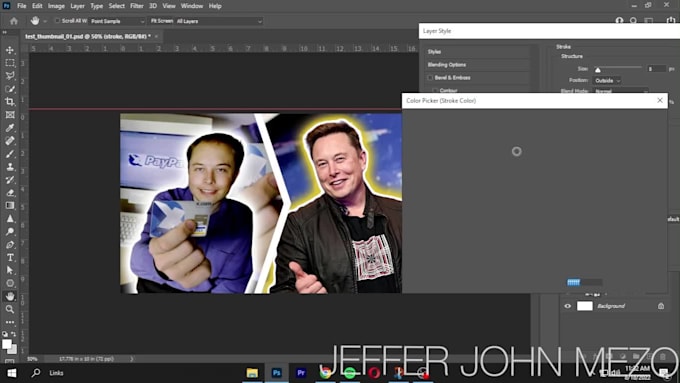
Task: Select the Eyedropper tool
Action: [x=10, y=128]
